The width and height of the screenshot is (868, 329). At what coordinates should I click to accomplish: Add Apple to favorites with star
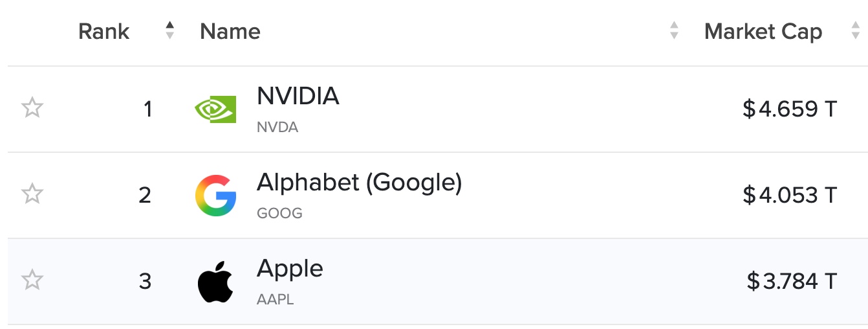(32, 280)
